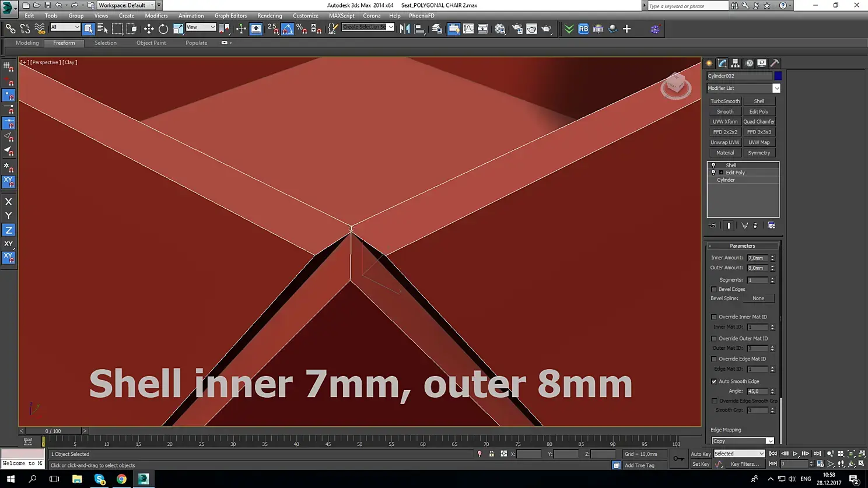Click the ViewCube in the viewport
Screen dimensions: 868x488
(675, 86)
